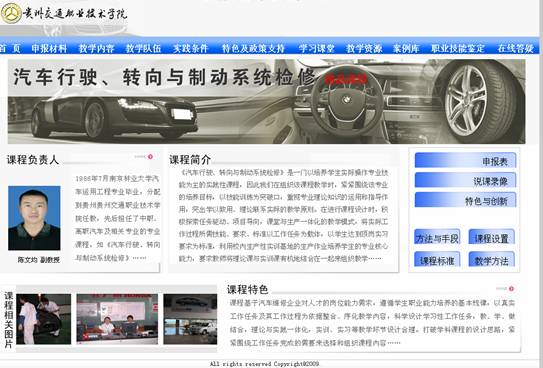Click the 申报表 button
Viewport: 543px width, 368px height.
[x=465, y=160]
